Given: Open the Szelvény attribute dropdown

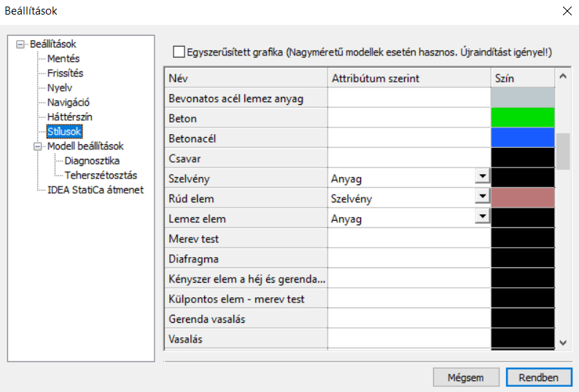Looking at the screenshot, I should pyautogui.click(x=482, y=176).
